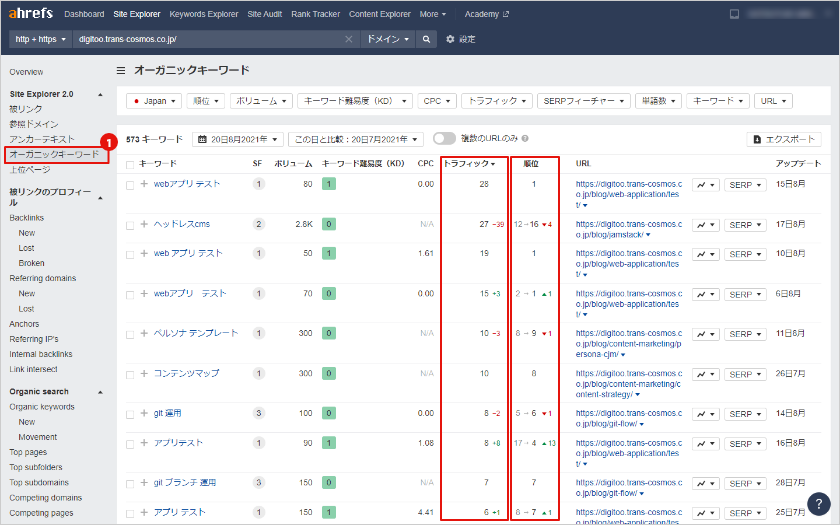Collapse the Site Explorer 2.0 section
This screenshot has height=525, width=840.
tap(100, 94)
